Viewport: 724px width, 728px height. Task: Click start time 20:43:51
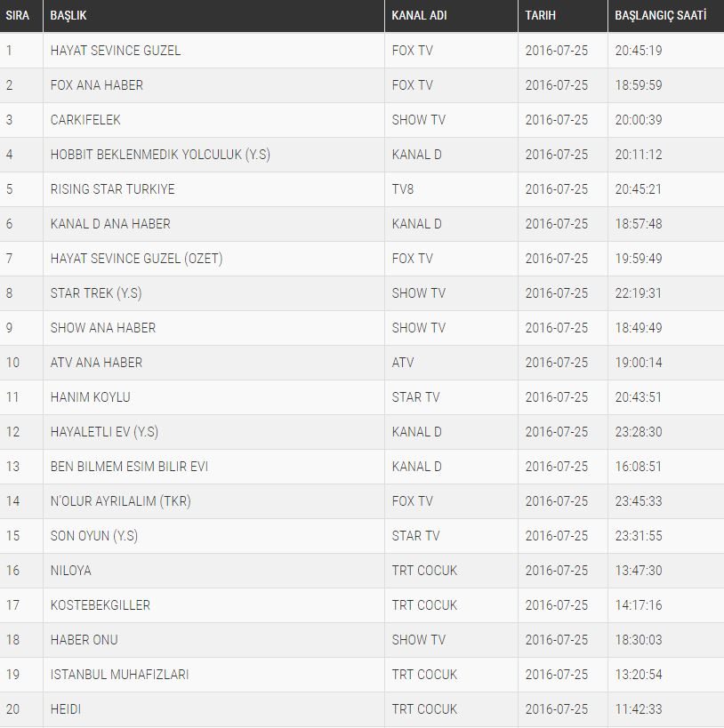638,397
